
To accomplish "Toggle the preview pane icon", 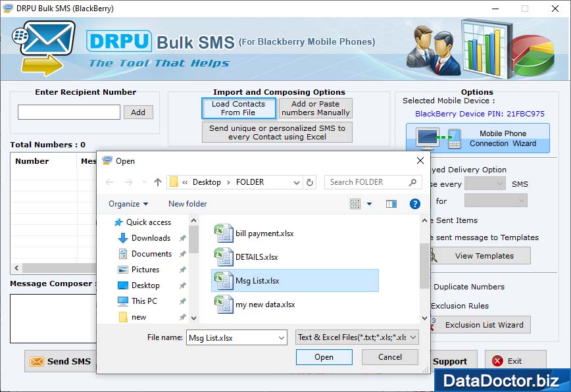I will click(x=391, y=204).
